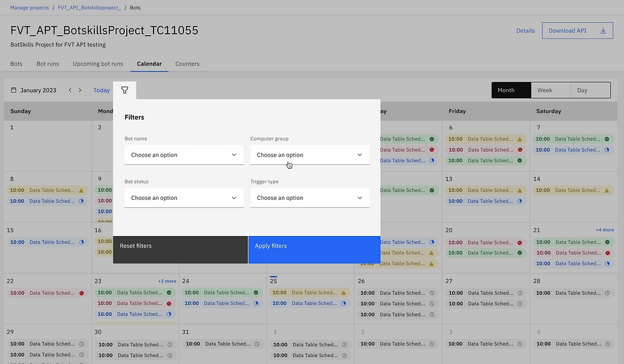Screen dimensions: 624x364
Task: Show +4 more events on Saturday 21
Action: (x=604, y=230)
